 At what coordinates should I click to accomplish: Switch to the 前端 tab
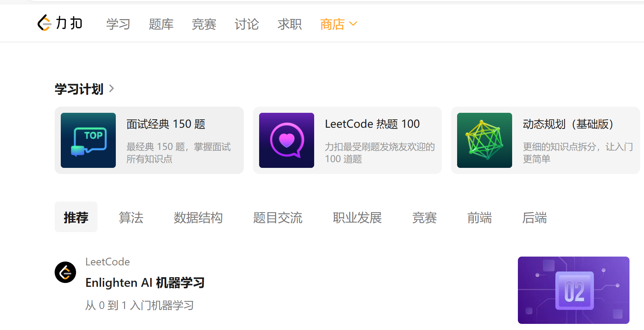(x=480, y=218)
